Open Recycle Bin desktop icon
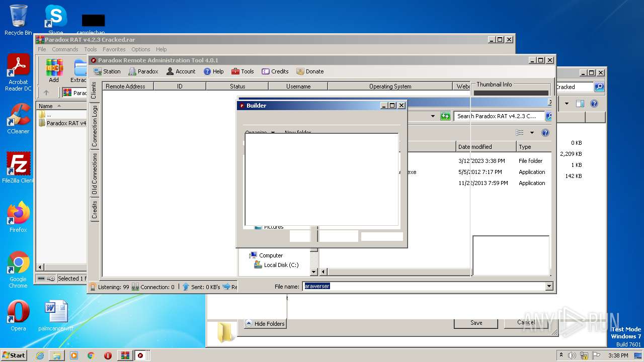The height and width of the screenshot is (362, 644). coord(18,20)
